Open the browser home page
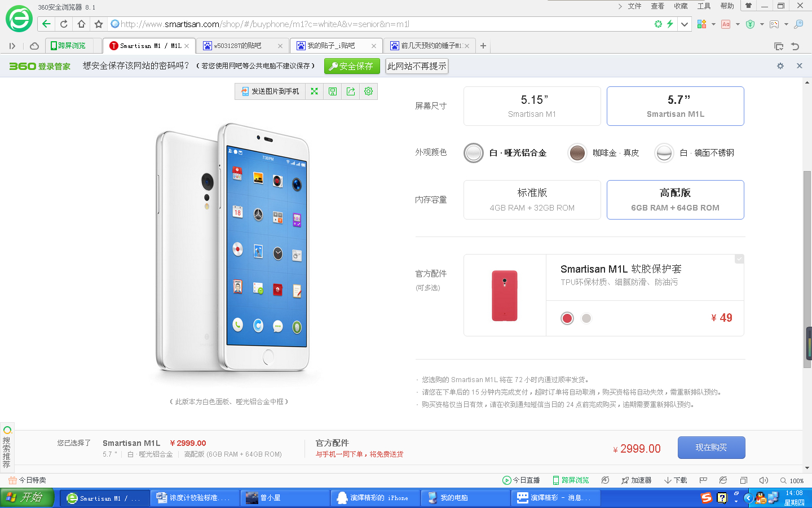Image resolution: width=812 pixels, height=508 pixels. point(81,24)
